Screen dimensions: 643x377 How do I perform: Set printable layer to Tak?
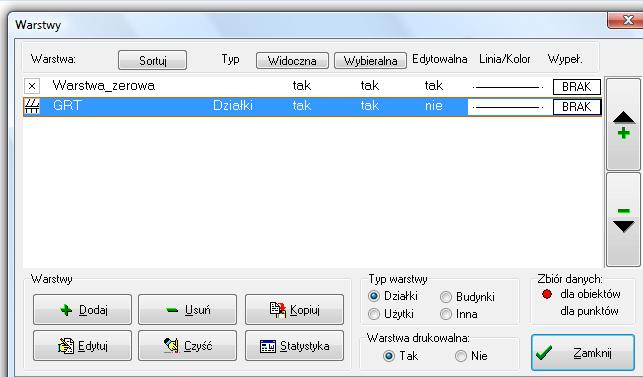[x=389, y=356]
